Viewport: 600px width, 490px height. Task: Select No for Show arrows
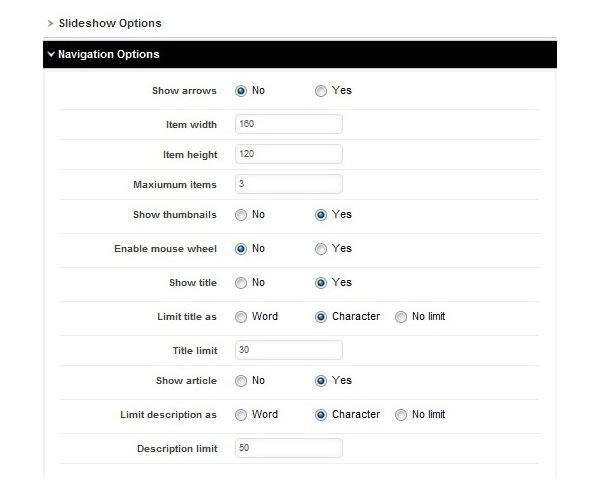point(241,91)
